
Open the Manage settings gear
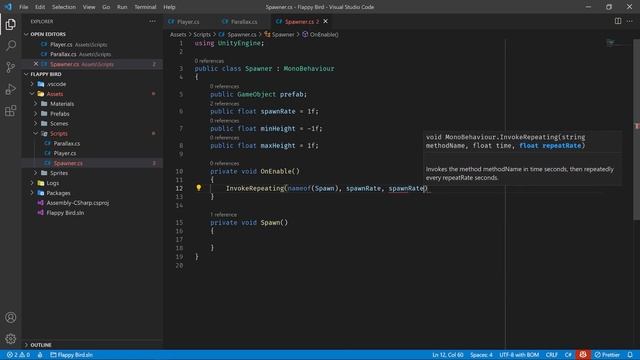click(x=11, y=338)
